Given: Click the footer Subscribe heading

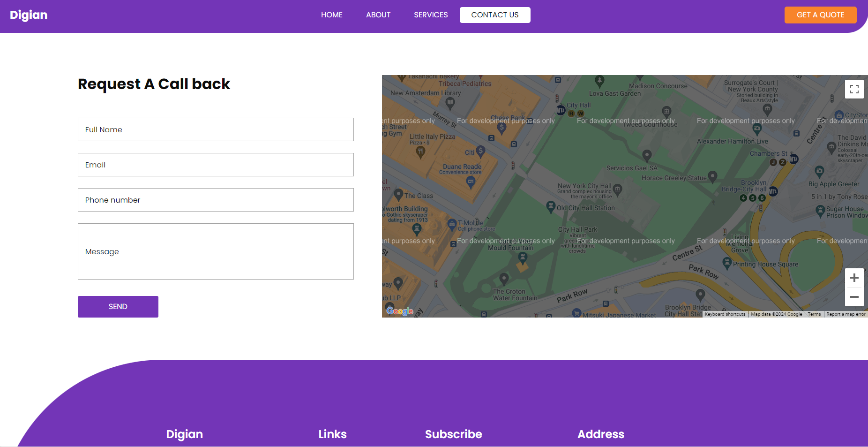Looking at the screenshot, I should pyautogui.click(x=454, y=434).
